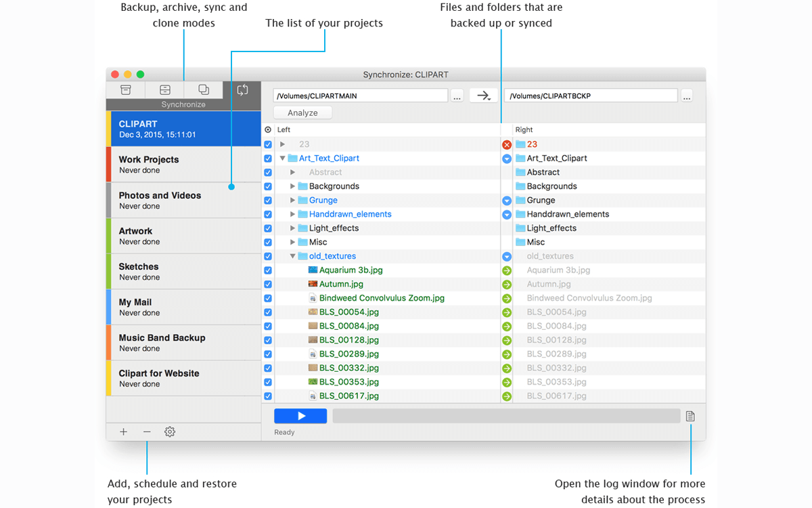Click the Right column header
This screenshot has width=812, height=508.
(x=609, y=129)
